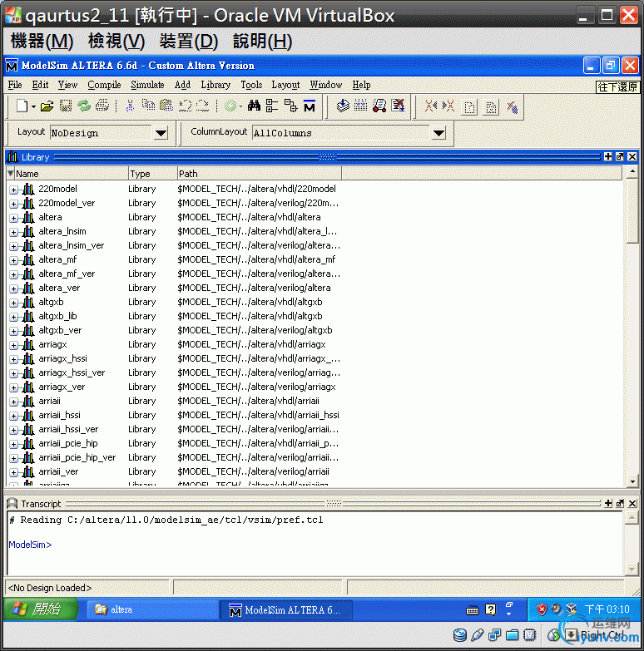Open the ColumnLayout AllColumns dropdown
Image resolution: width=644 pixels, height=651 pixels.
point(438,133)
